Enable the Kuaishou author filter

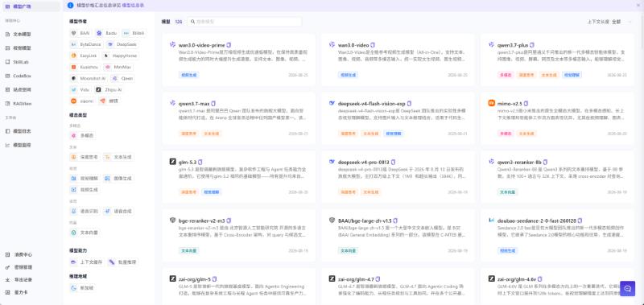pyautogui.click(x=85, y=67)
